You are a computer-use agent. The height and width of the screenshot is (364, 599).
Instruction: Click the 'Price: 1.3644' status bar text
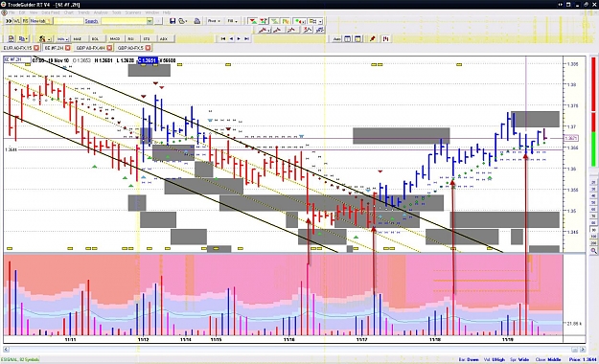coord(583,359)
